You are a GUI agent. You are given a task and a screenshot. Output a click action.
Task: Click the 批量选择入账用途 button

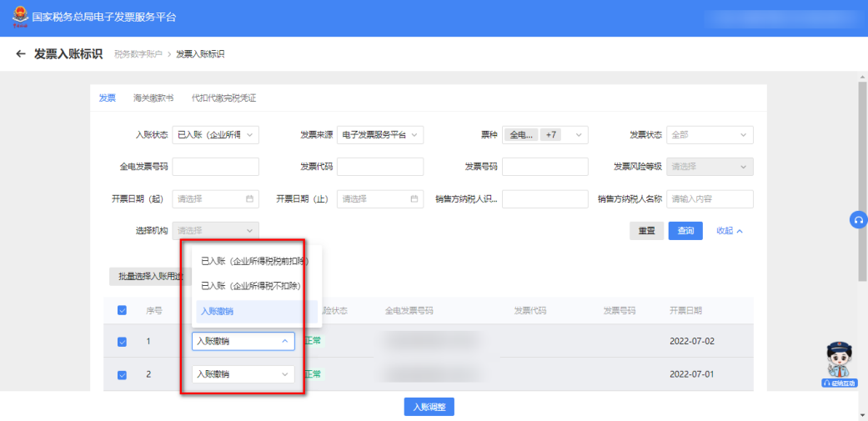pos(149,276)
